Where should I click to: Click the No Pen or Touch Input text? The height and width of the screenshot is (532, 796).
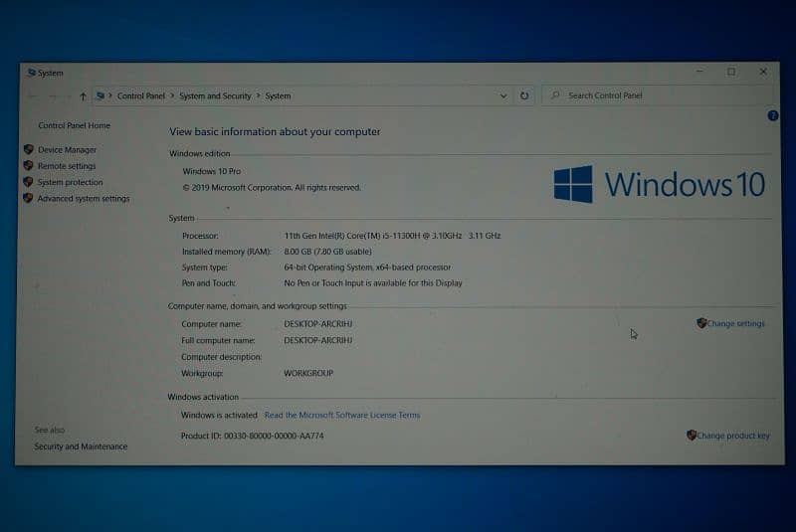(x=373, y=283)
